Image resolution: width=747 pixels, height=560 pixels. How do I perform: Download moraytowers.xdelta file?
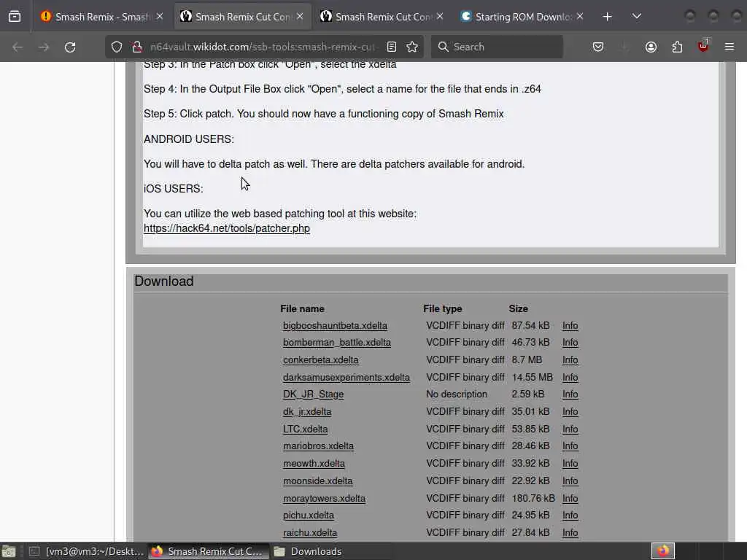(x=324, y=499)
